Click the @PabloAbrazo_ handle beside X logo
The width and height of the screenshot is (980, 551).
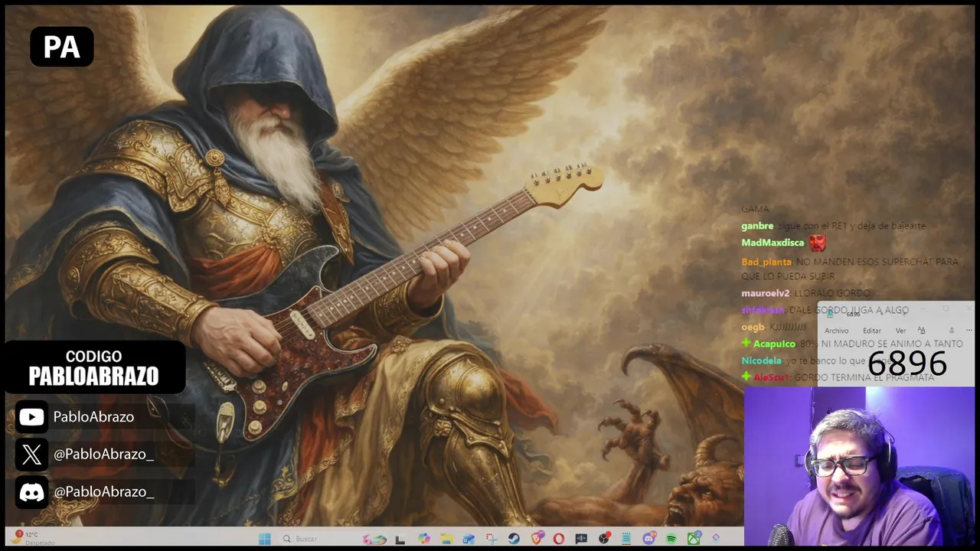point(103,455)
